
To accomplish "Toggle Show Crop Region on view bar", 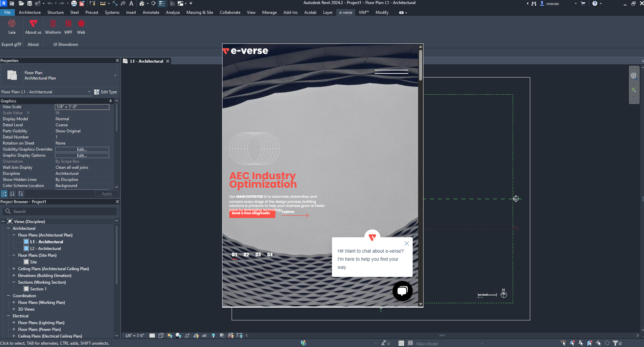I will 196,336.
